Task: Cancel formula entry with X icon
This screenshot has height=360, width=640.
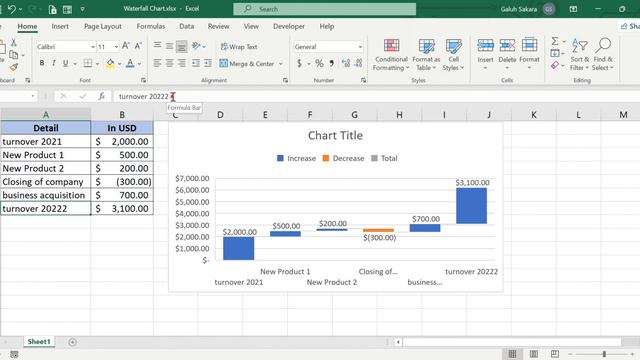Action: [63, 96]
